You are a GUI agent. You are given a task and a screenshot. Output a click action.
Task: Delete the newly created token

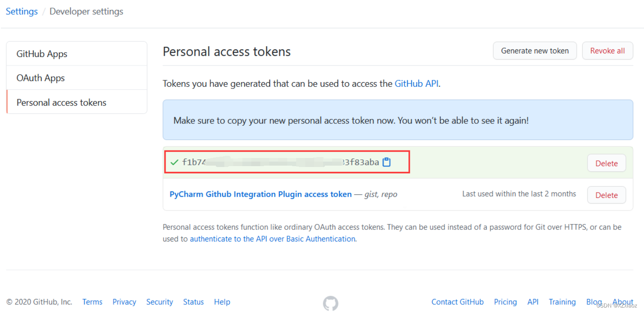[x=606, y=163]
